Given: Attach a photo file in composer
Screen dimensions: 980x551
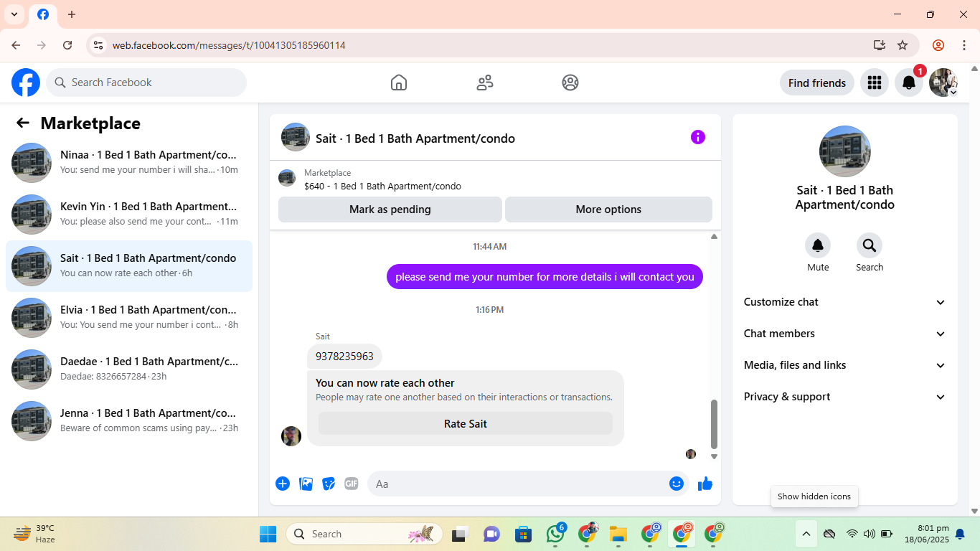Looking at the screenshot, I should point(306,484).
